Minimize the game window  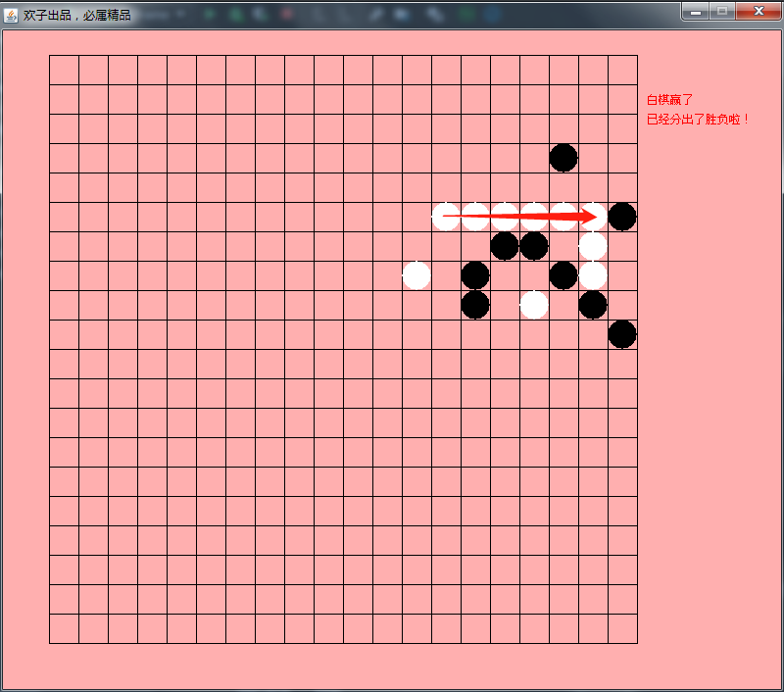(696, 11)
